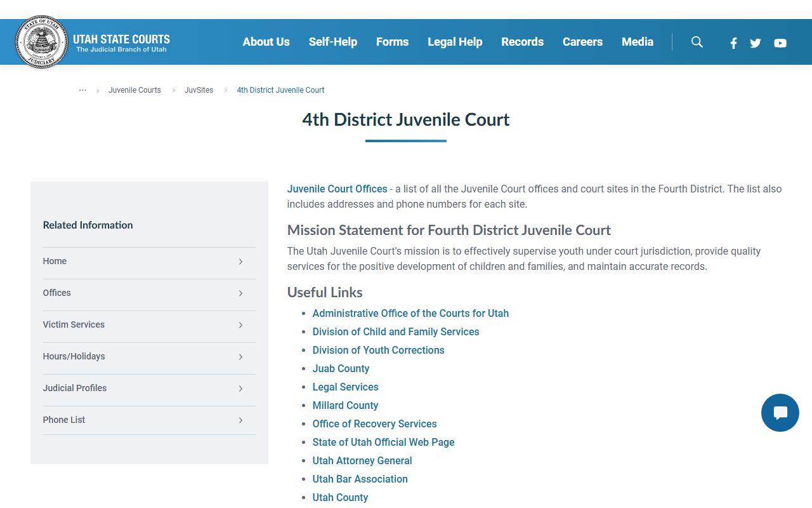Click the chevron next to Phone List

240,420
